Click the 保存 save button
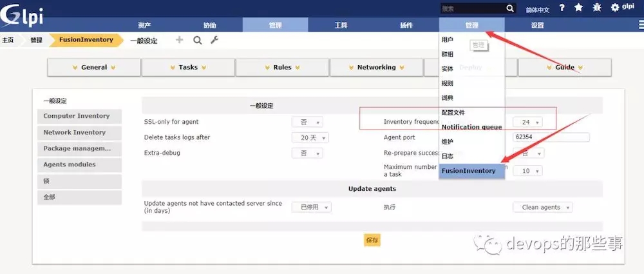644x274 pixels. 372,240
